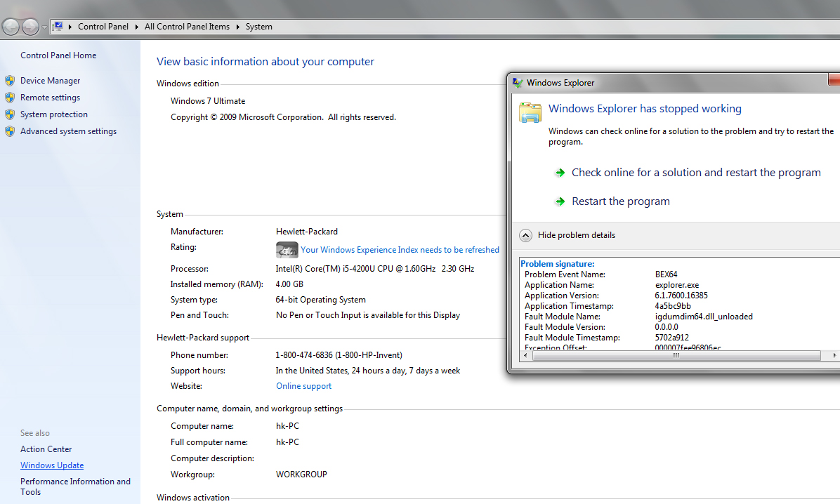
Task: Click Windows Explorer dialog title icon
Action: (518, 83)
